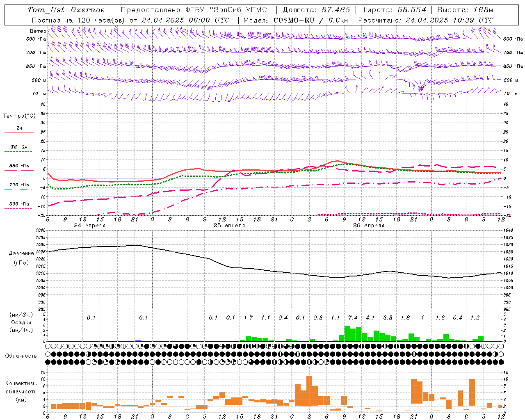The height and width of the screenshot is (420, 525).
Task: Click the dashed line sample under Td 2м
Action: pyautogui.click(x=18, y=152)
